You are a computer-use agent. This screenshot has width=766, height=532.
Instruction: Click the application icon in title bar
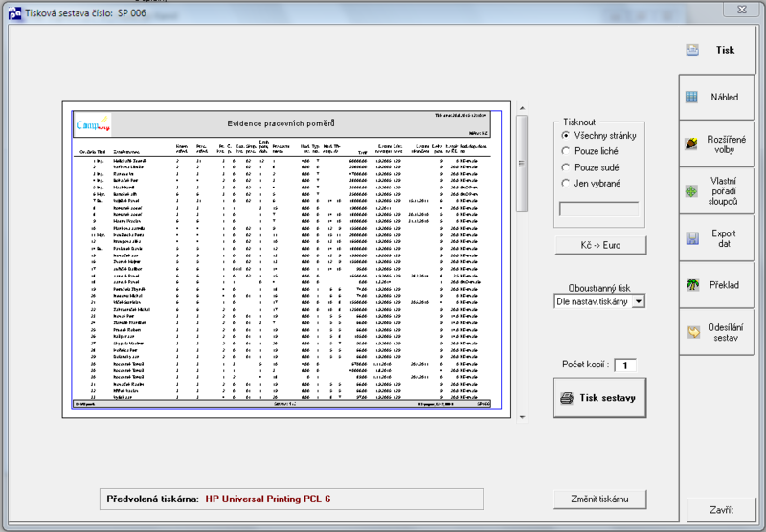pyautogui.click(x=14, y=13)
